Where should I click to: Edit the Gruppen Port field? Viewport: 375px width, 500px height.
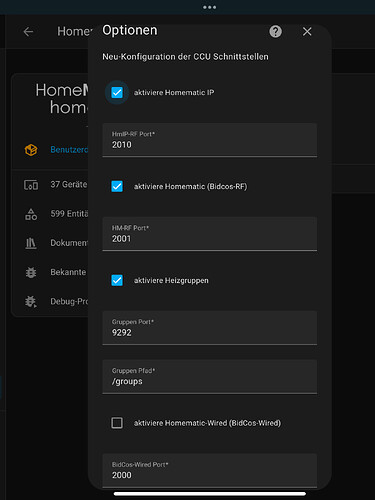click(x=210, y=328)
